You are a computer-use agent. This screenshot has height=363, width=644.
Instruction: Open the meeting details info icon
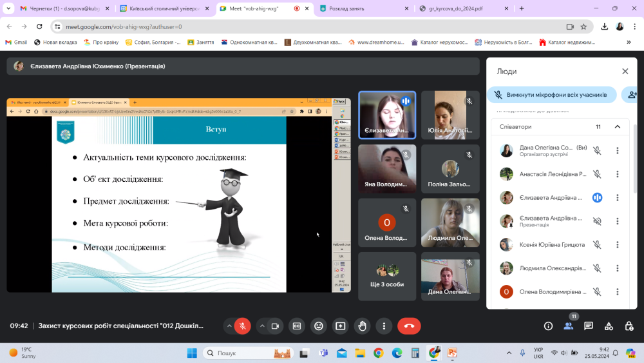click(548, 326)
